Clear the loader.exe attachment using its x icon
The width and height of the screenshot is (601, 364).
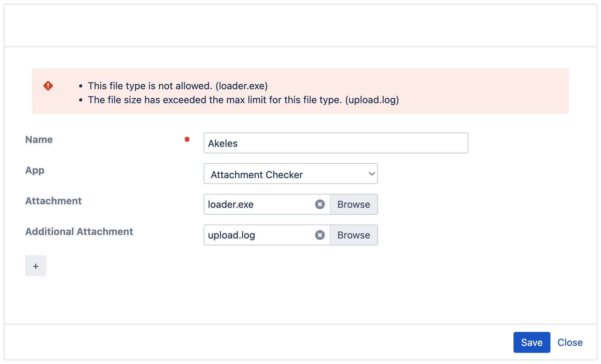click(320, 204)
